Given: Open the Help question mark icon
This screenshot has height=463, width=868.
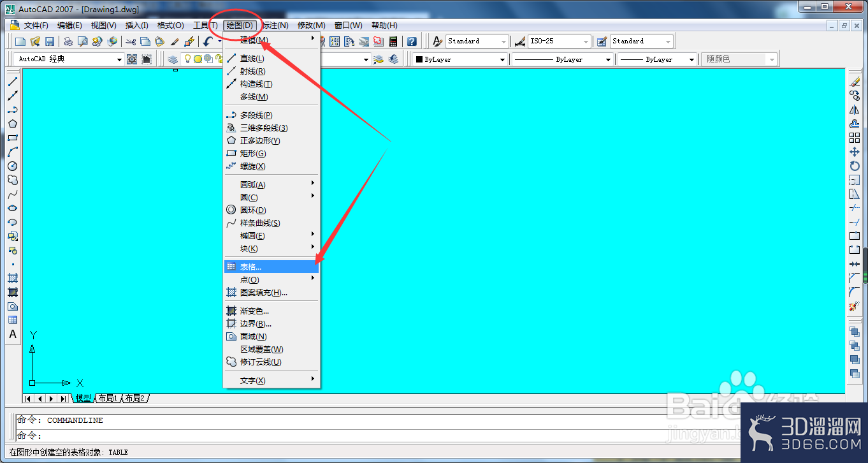Looking at the screenshot, I should pyautogui.click(x=412, y=41).
